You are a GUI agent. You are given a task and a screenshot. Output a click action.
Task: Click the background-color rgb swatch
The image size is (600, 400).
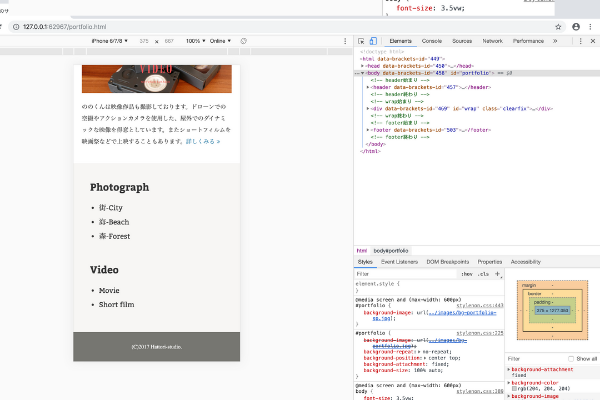coord(514,389)
